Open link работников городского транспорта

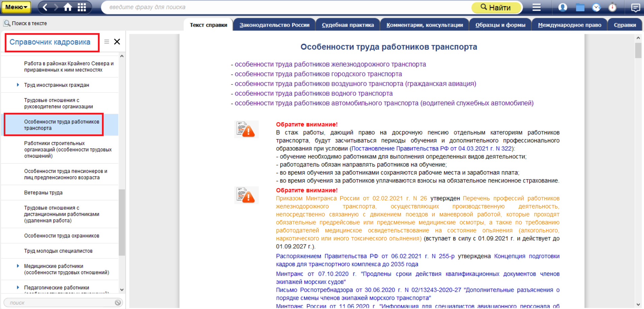pyautogui.click(x=318, y=74)
